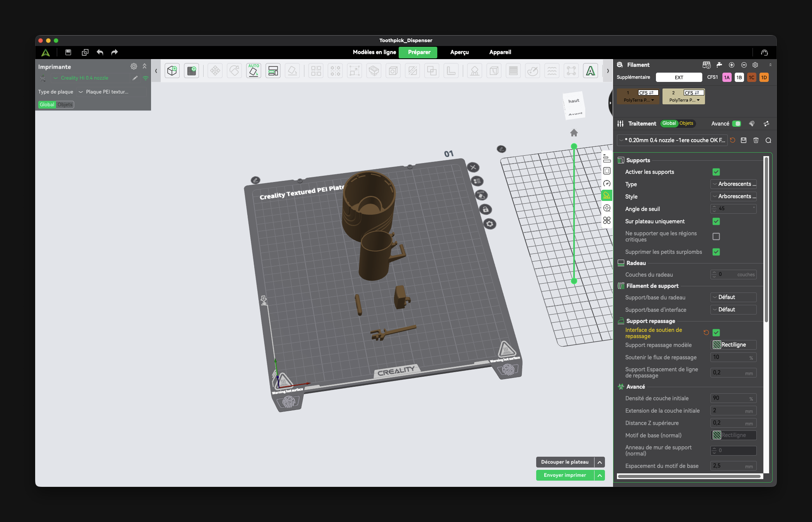Open printer settings gear in Imprimante panel
This screenshot has height=522, width=812.
pos(134,66)
